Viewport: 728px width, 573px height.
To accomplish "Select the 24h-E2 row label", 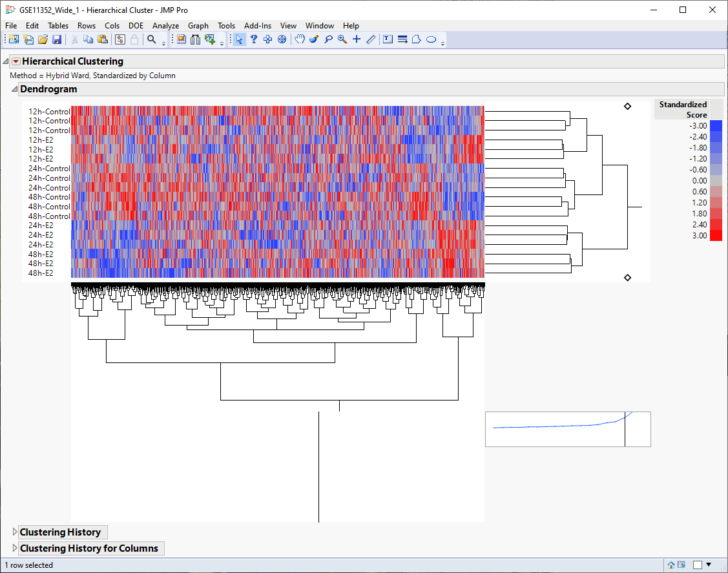I will click(41, 225).
